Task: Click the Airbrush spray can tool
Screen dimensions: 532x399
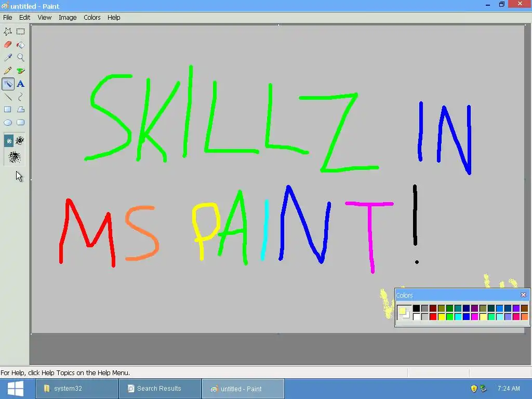Action: pyautogui.click(x=8, y=84)
